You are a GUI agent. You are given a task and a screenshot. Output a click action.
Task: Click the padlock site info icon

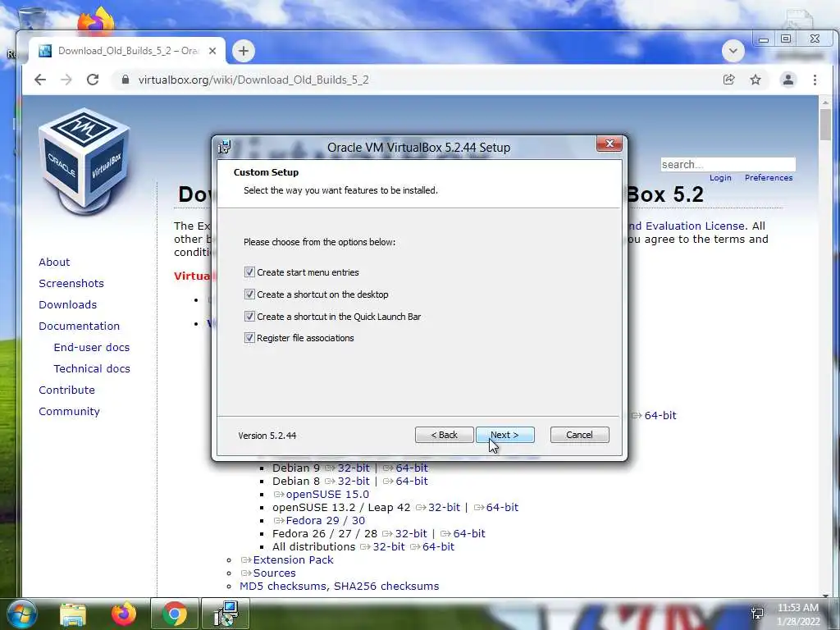tap(126, 80)
